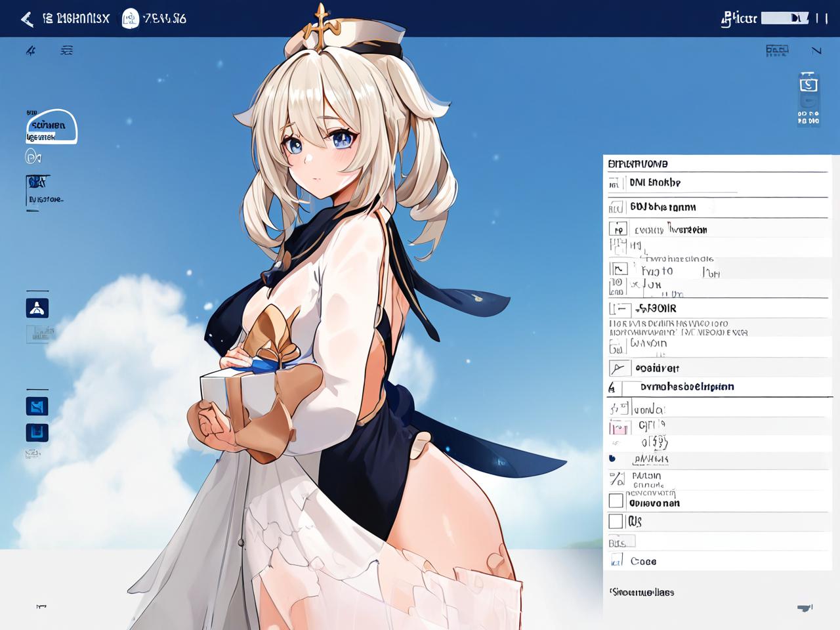Select the first panel row starting with "DNI"
Viewport: 840px width, 630px height.
[717, 183]
